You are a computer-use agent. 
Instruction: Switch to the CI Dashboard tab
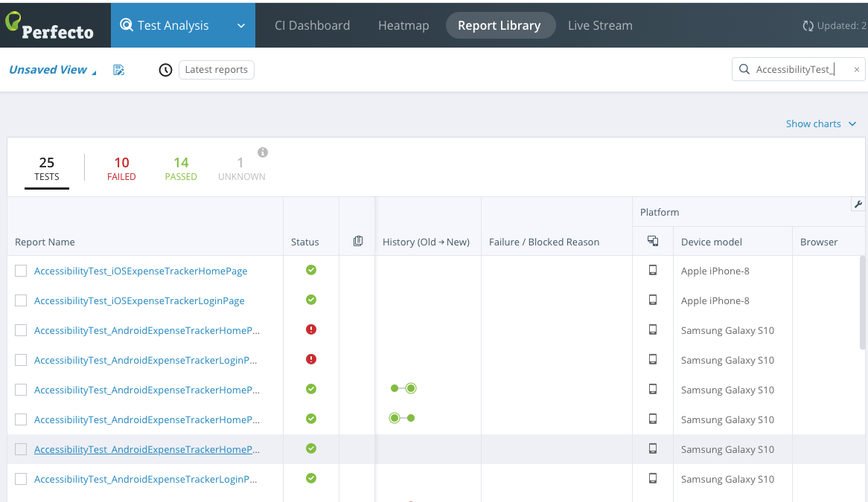click(312, 25)
